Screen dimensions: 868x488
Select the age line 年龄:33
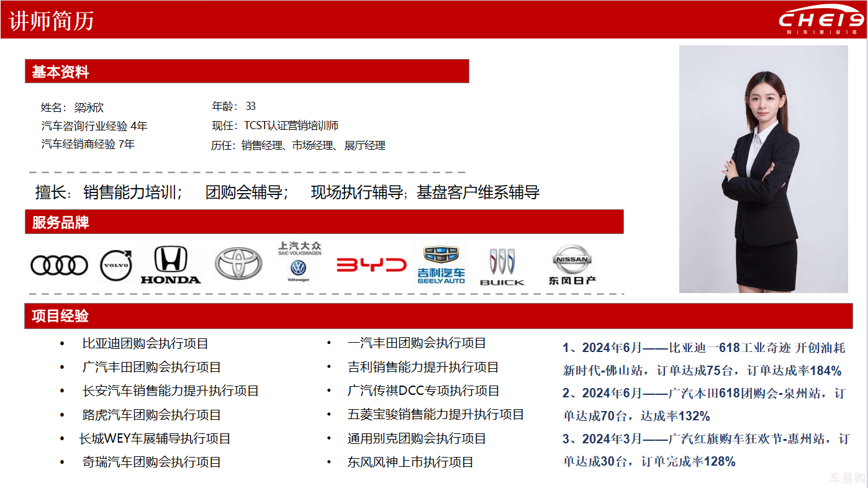[x=233, y=106]
